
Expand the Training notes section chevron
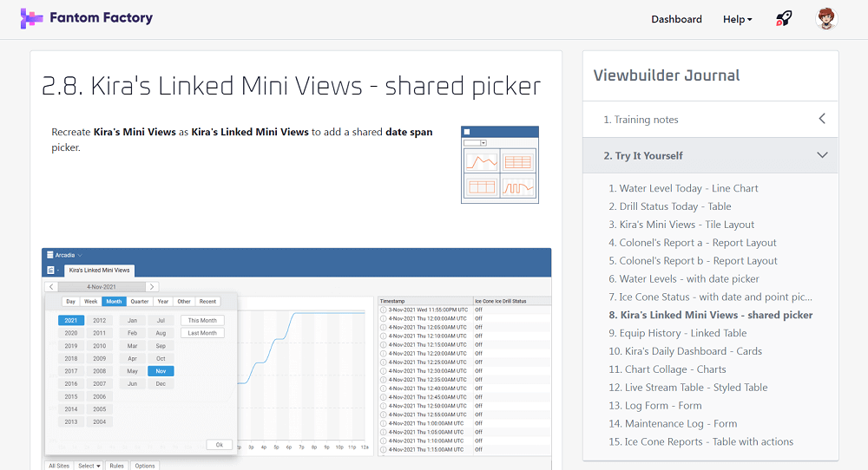pyautogui.click(x=822, y=118)
